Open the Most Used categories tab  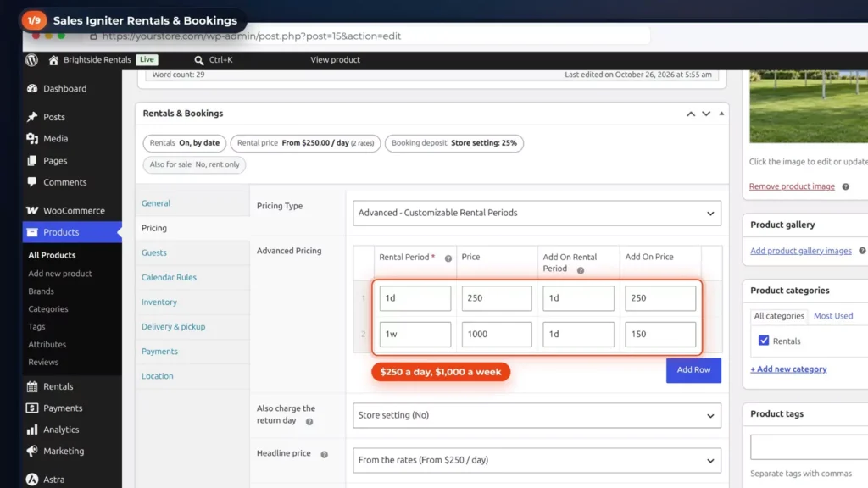tap(833, 316)
